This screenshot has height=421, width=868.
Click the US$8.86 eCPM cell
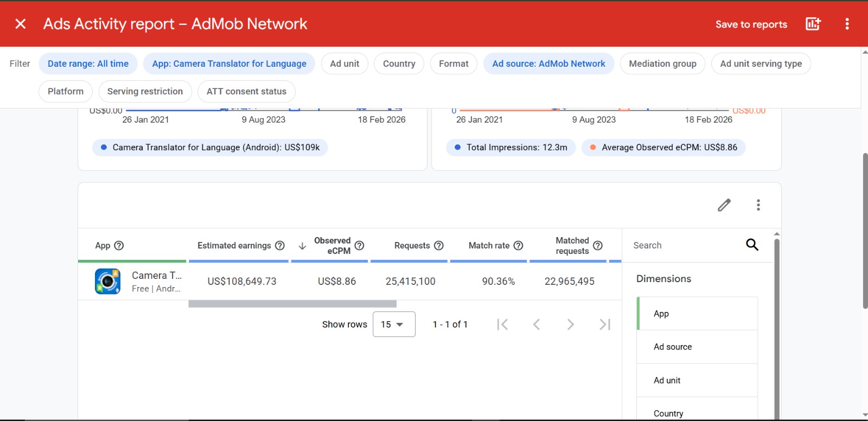(337, 281)
